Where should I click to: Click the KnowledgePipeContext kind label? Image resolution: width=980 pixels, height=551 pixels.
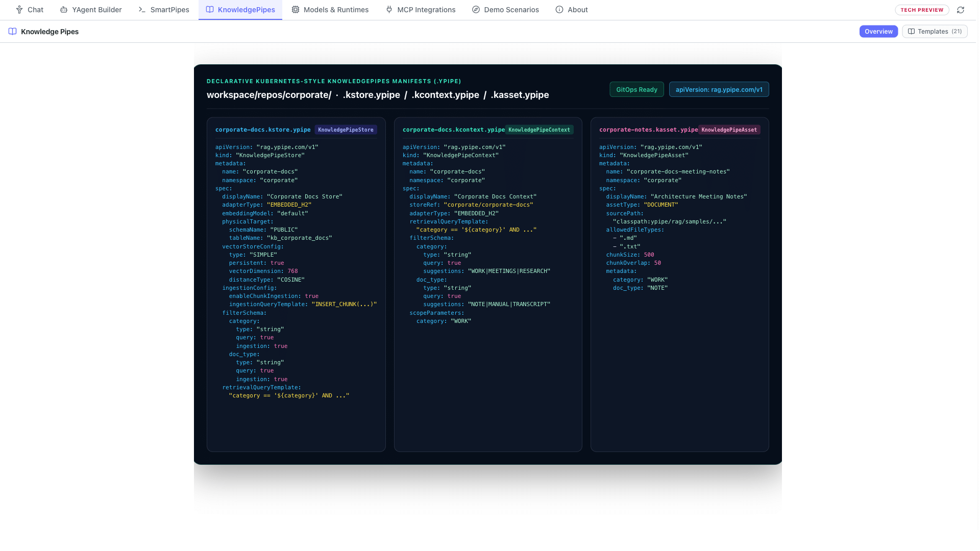[x=539, y=130]
